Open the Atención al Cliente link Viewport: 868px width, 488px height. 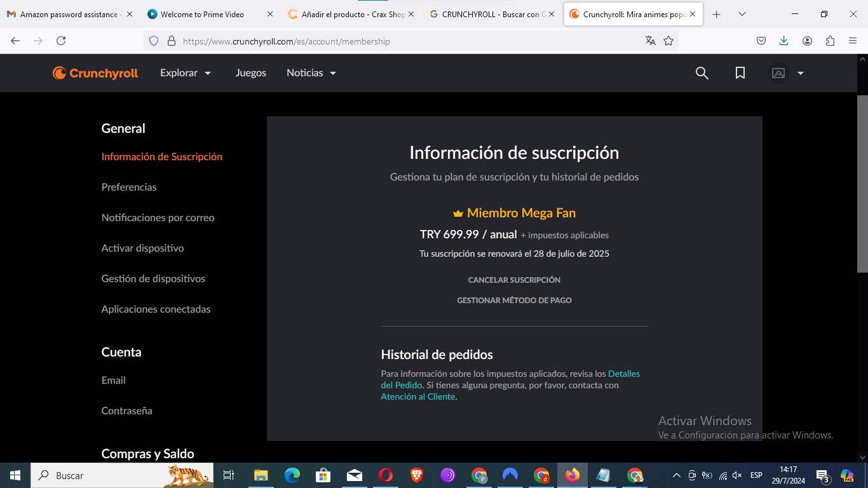coord(418,396)
